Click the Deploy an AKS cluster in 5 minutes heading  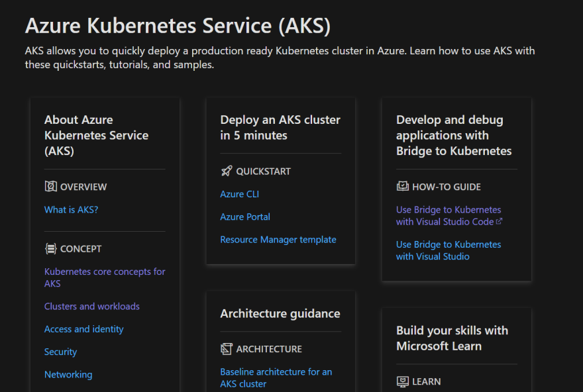[280, 127]
